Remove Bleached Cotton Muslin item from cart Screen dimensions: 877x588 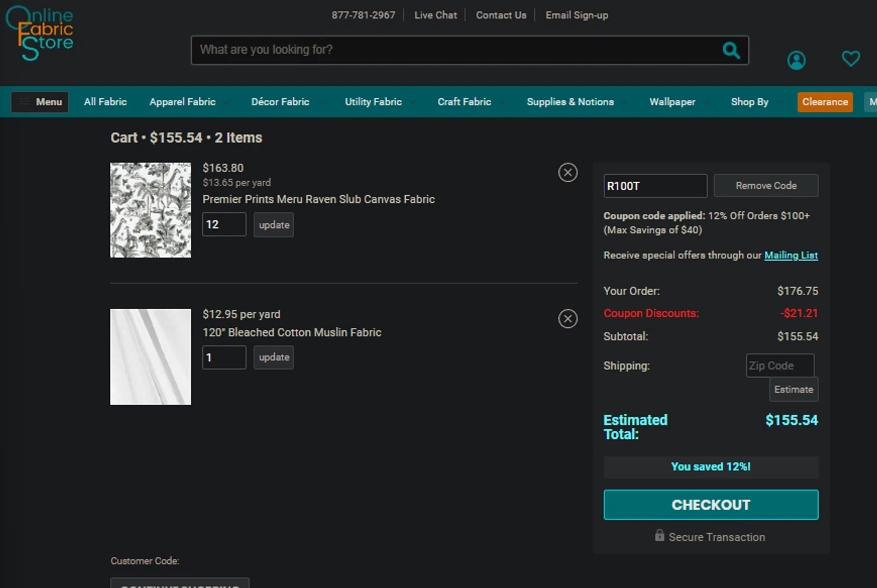pos(567,319)
